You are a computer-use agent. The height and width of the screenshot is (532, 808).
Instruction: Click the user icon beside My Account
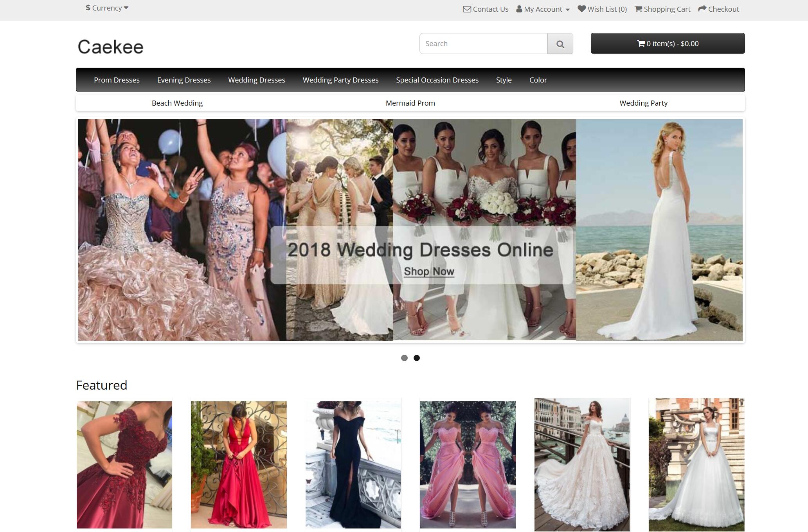(x=519, y=9)
